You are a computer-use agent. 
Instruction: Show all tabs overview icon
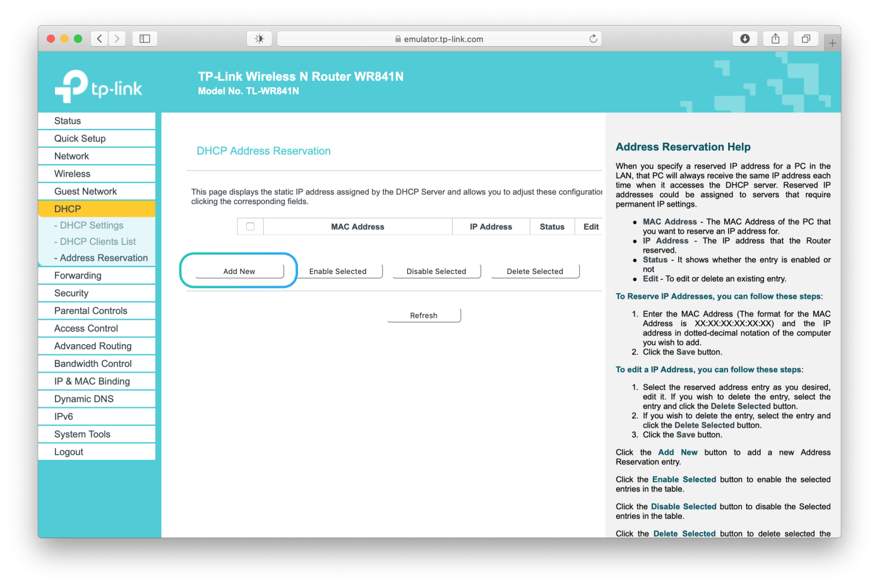pos(806,39)
